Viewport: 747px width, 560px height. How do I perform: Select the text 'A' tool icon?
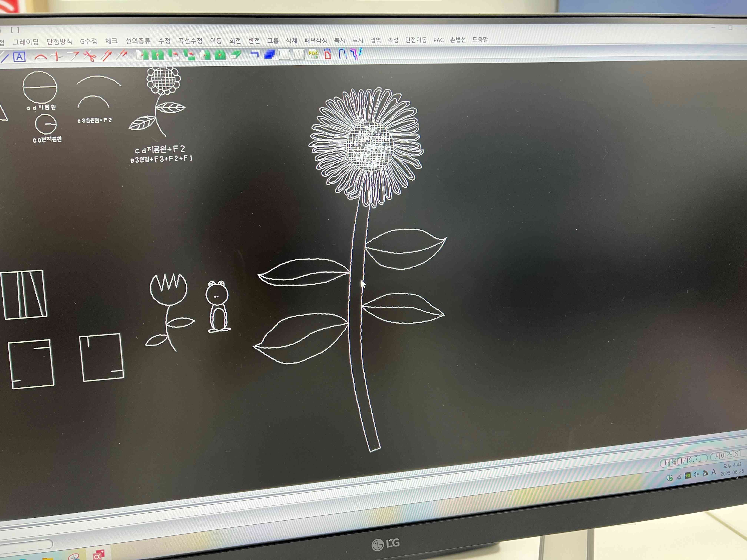click(19, 57)
